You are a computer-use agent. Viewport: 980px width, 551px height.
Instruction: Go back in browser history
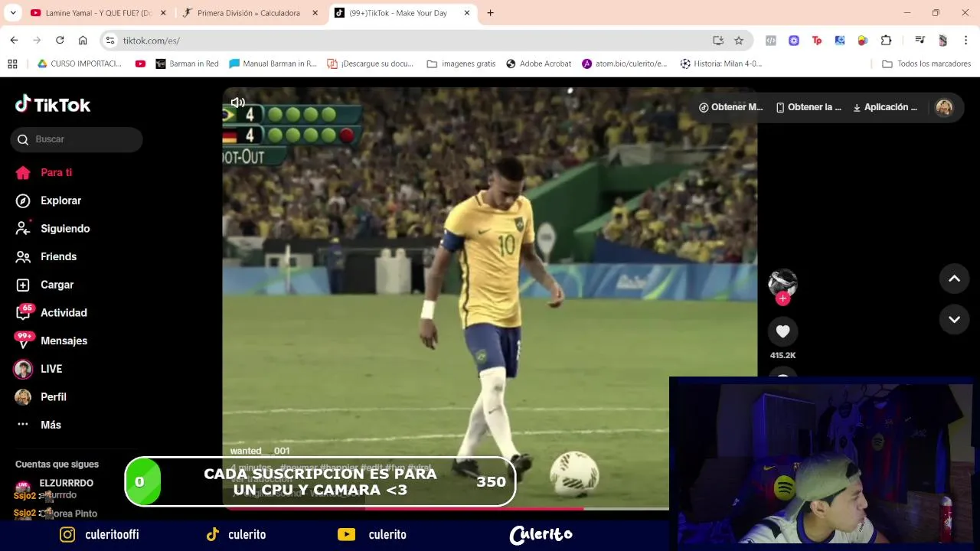tap(14, 40)
